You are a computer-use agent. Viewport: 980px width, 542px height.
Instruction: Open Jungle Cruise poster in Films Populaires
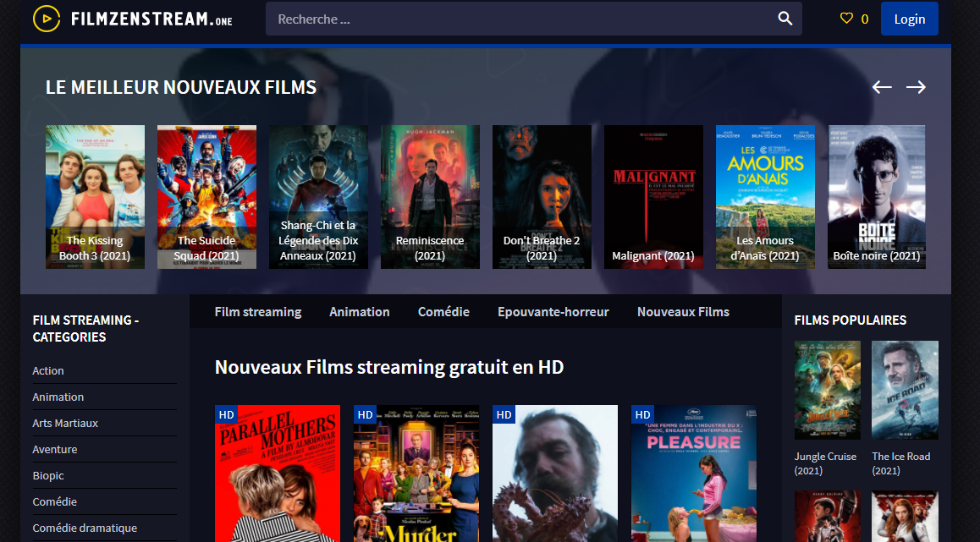click(x=828, y=391)
